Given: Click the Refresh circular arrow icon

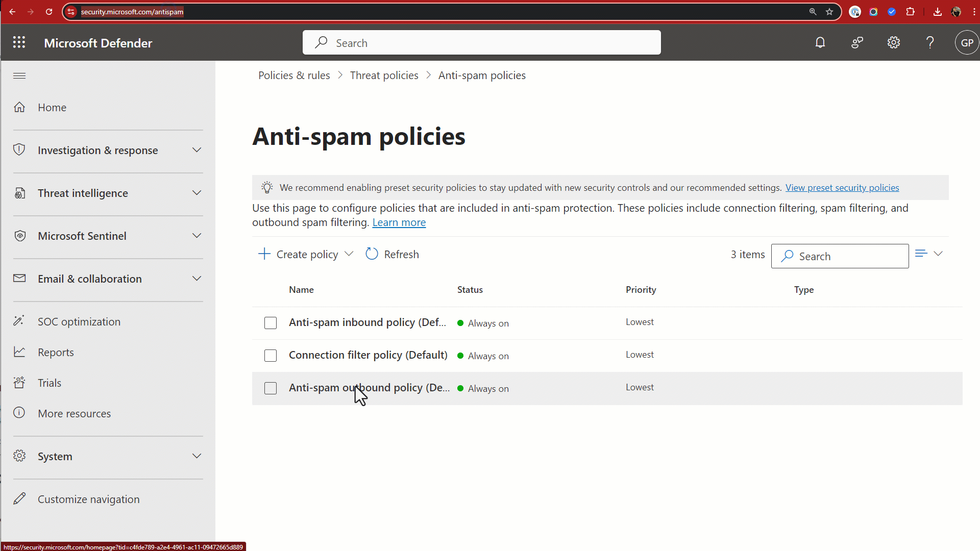Looking at the screenshot, I should tap(372, 254).
